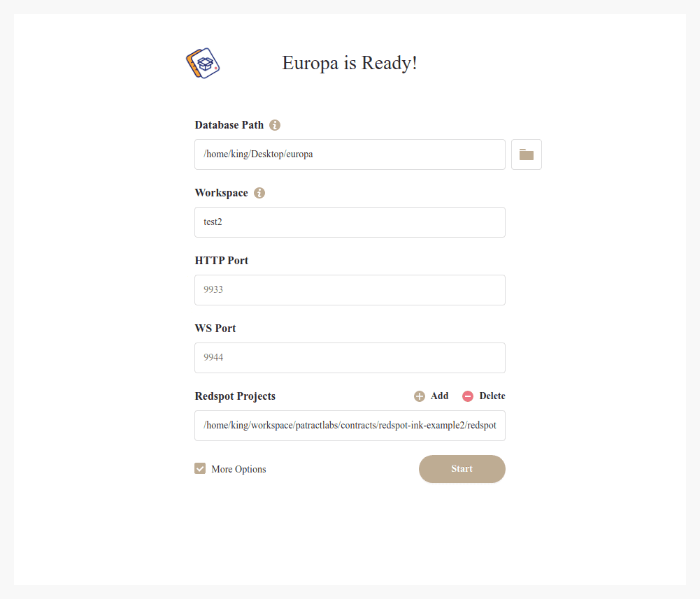Click the info icon next to Workspace
Screen dimensions: 700x599
pyautogui.click(x=259, y=193)
